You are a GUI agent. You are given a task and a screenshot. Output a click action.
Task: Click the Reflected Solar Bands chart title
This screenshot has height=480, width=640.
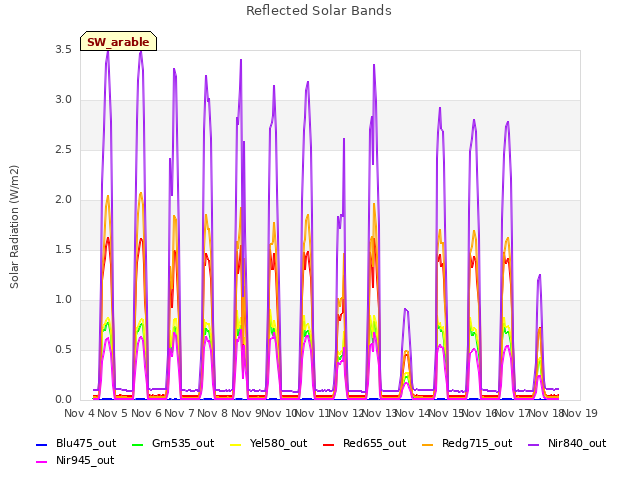319,11
